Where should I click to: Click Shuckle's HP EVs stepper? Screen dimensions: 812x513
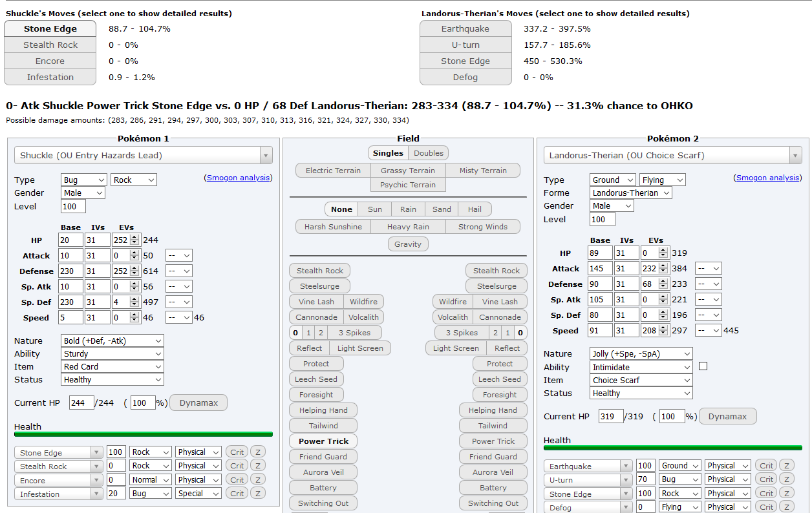click(x=134, y=240)
